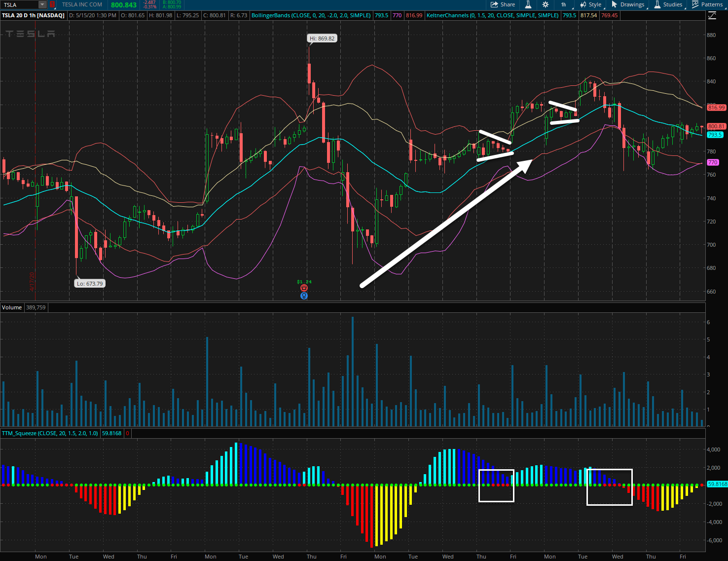Screen dimensions: 728x561
Task: Open the Patterns menu
Action: tap(707, 4)
